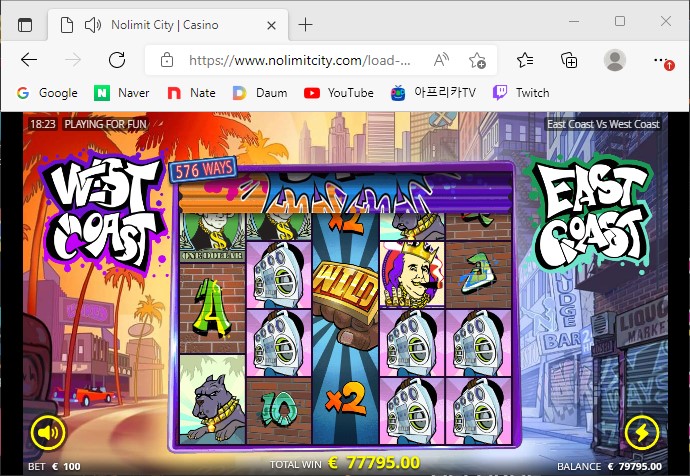Viewport: 690px width, 476px height.
Task: Click the 576 WAYS sign
Action: click(203, 169)
